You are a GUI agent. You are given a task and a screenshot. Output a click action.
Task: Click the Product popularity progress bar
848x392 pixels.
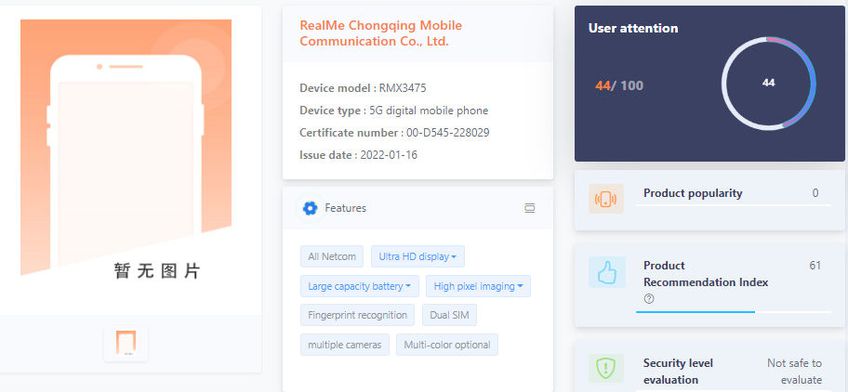733,205
